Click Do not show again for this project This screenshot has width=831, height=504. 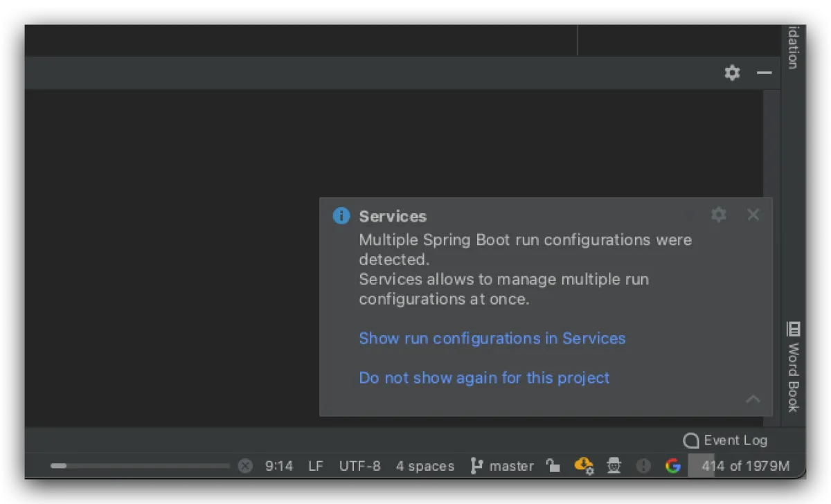pos(484,378)
